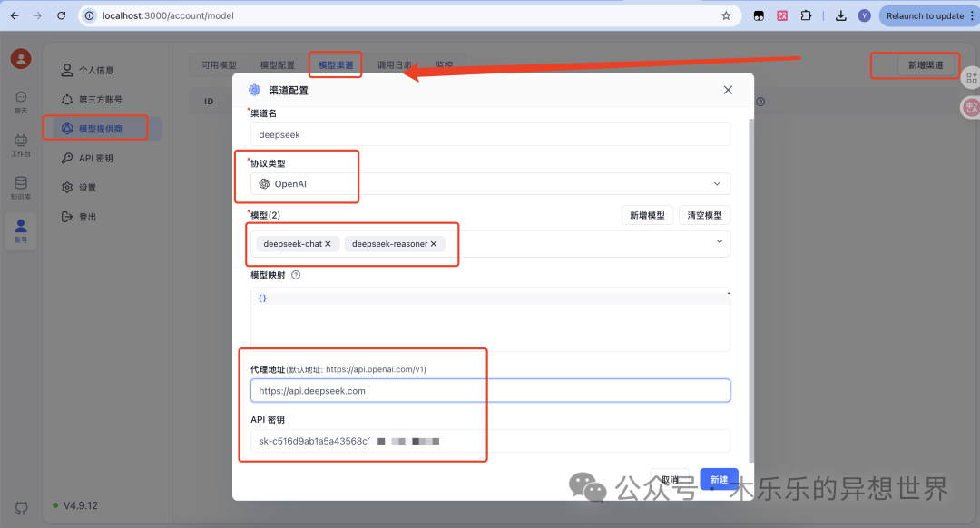Switch to the 调用日志 tab
Viewport: 980px width, 528px height.
click(395, 65)
